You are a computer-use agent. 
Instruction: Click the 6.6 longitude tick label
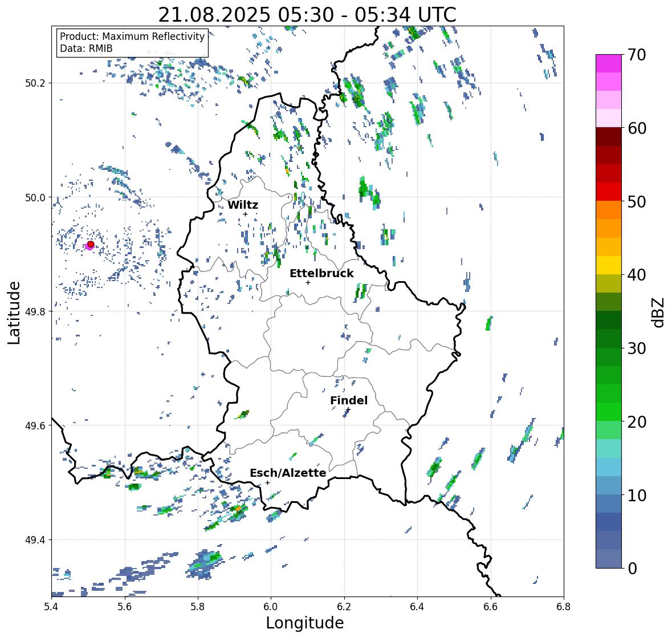click(x=491, y=607)
